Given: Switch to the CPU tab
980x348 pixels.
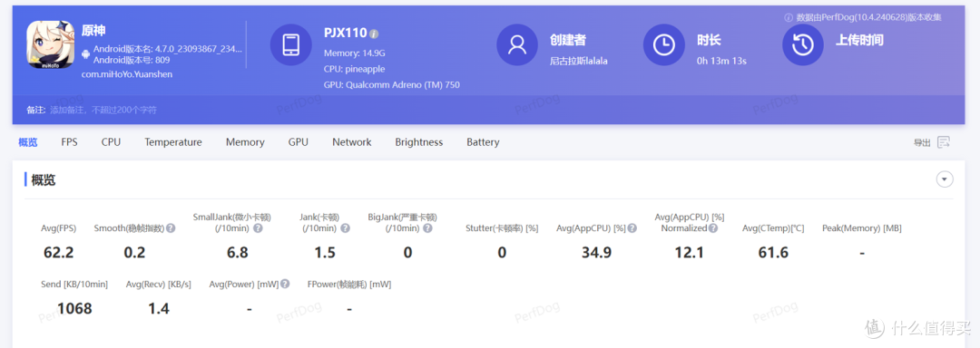Looking at the screenshot, I should [x=112, y=142].
